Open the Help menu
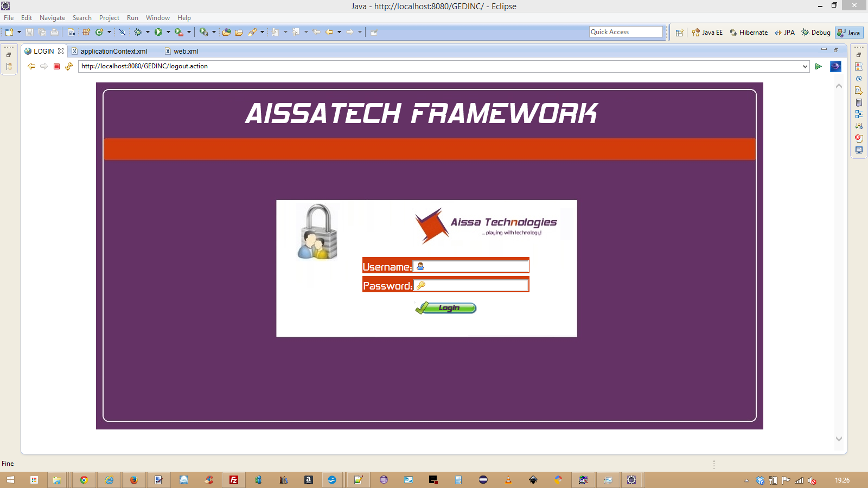This screenshot has width=868, height=488. pos(184,18)
